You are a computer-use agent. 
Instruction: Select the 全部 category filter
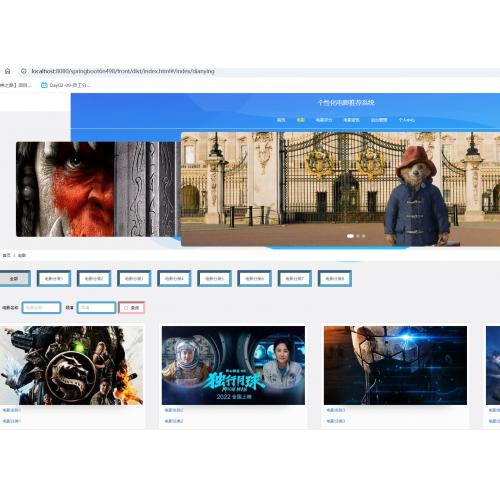tap(15, 279)
